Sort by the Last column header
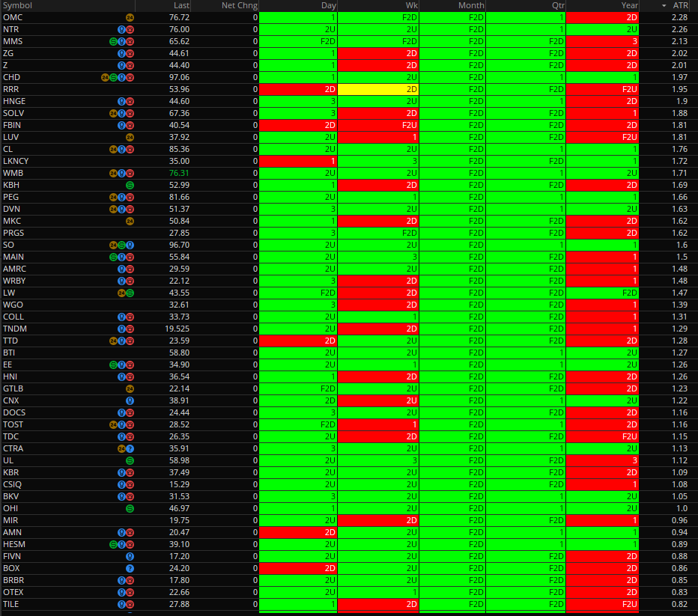The width and height of the screenshot is (698, 616). pos(182,6)
